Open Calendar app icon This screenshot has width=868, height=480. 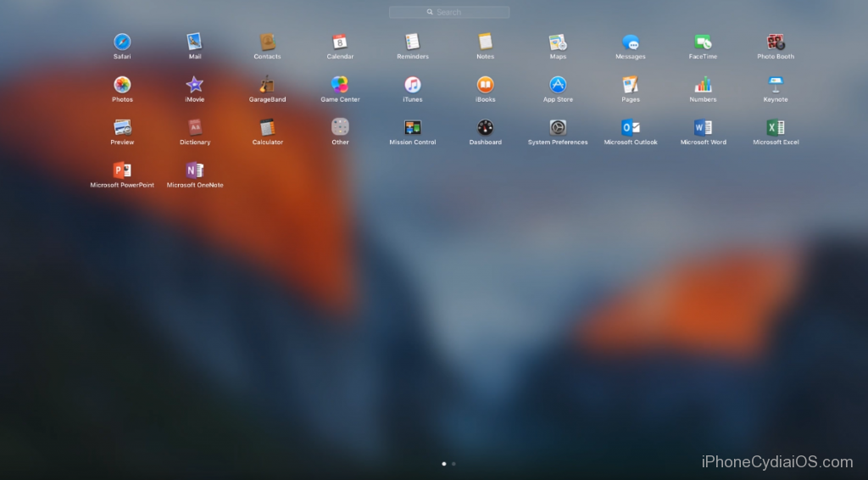[x=340, y=42]
